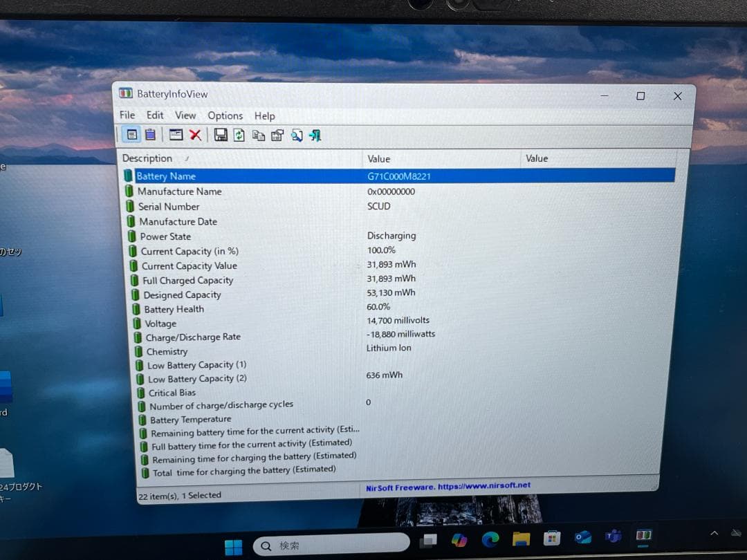Switch to the battery log clipboard view
Viewport: 747px width, 560px height.
tap(151, 135)
